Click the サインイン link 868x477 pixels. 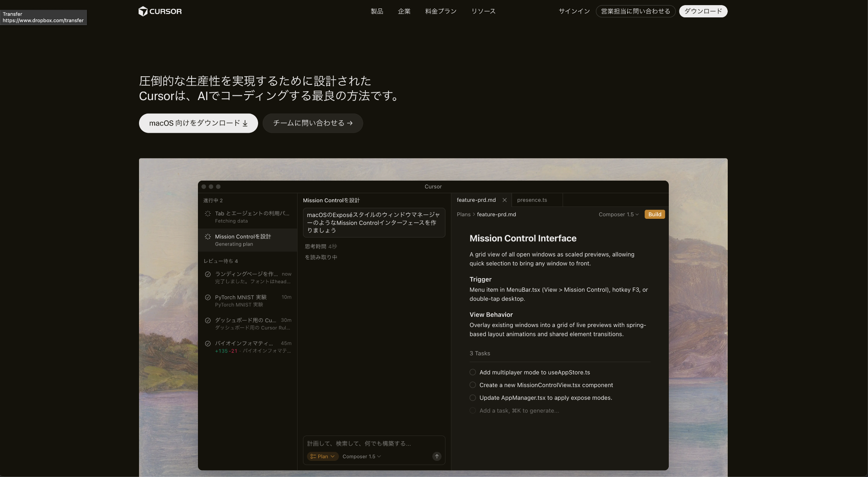pos(574,11)
